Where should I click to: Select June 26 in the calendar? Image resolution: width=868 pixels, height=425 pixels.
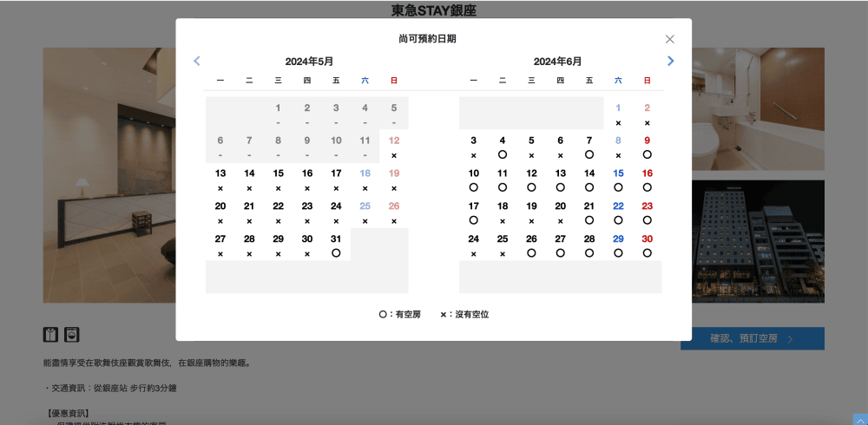click(x=531, y=245)
